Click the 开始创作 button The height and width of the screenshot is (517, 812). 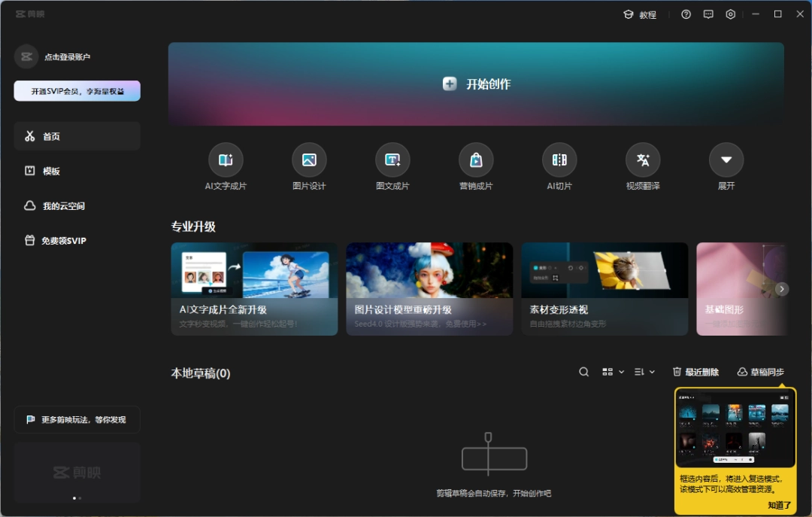point(477,84)
